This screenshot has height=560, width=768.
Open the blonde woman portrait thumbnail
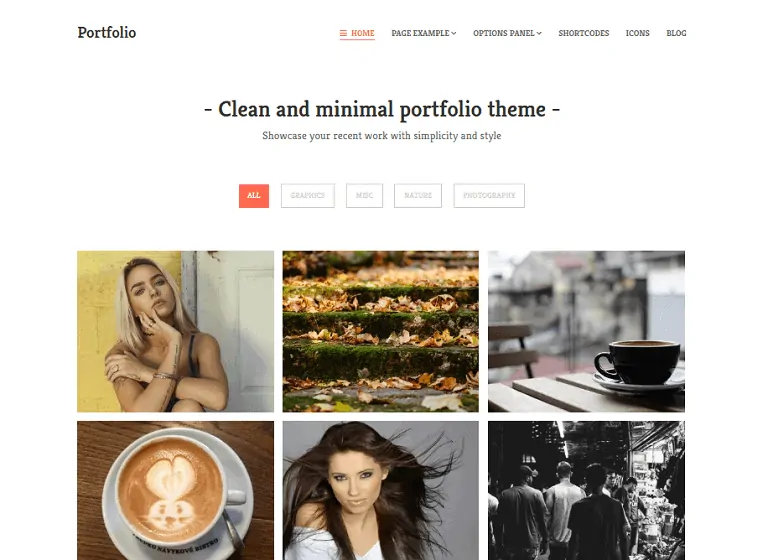(x=175, y=332)
